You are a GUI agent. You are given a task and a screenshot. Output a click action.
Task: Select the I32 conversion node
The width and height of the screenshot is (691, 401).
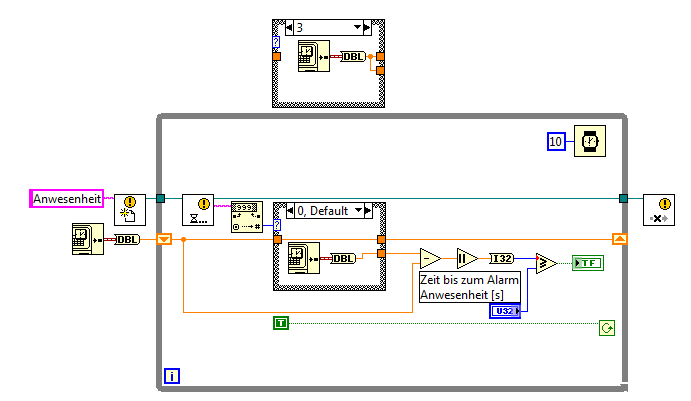click(502, 258)
